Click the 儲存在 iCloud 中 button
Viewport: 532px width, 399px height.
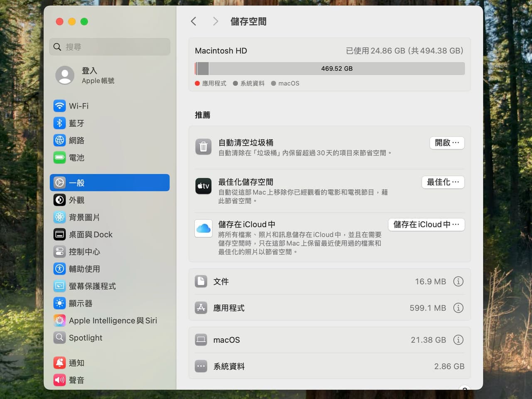[x=426, y=224]
